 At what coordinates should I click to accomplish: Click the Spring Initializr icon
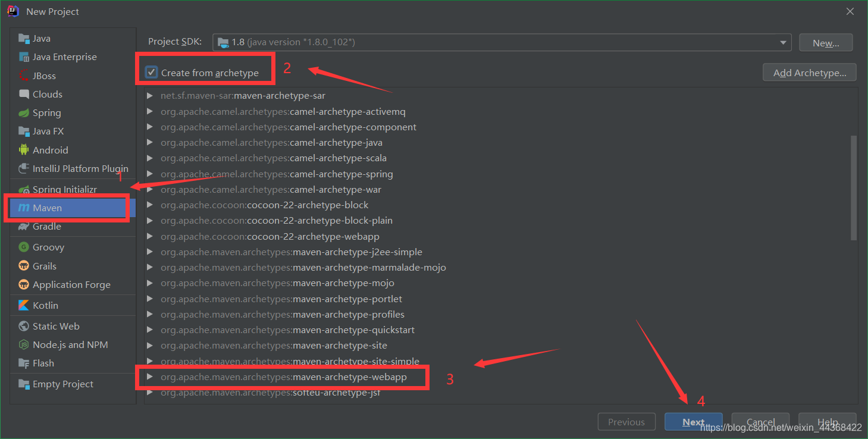[24, 190]
